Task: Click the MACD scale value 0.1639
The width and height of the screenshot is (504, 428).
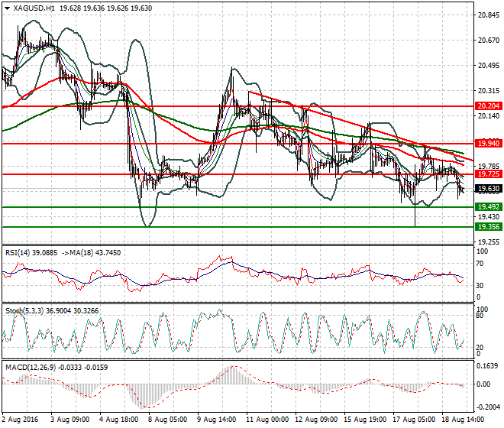Action: 487,366
